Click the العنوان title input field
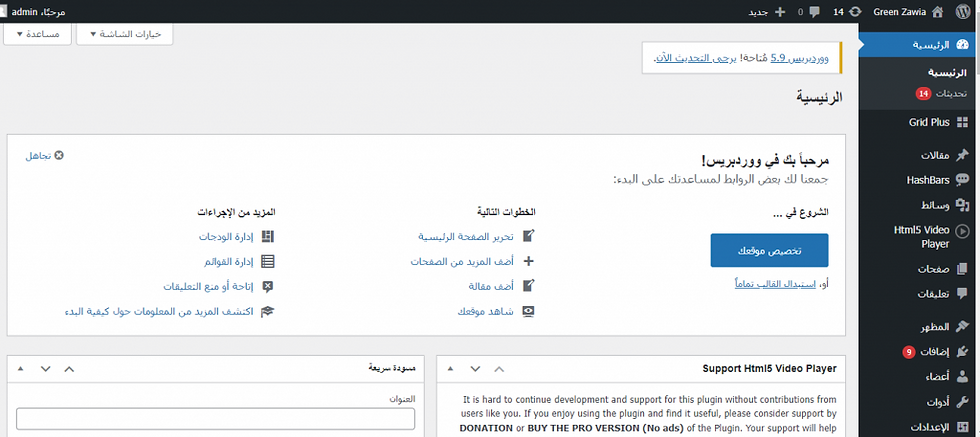The image size is (980, 437). (216, 419)
